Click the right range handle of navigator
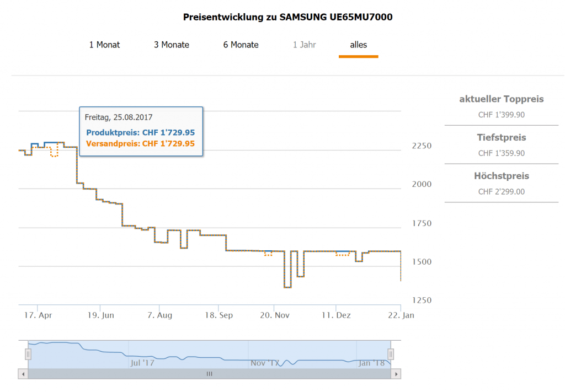 pyautogui.click(x=391, y=354)
